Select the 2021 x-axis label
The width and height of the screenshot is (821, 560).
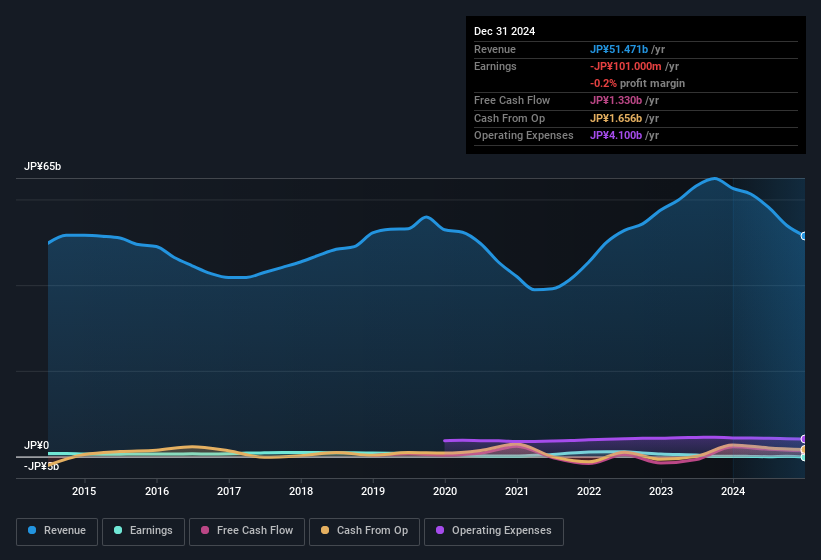click(517, 491)
